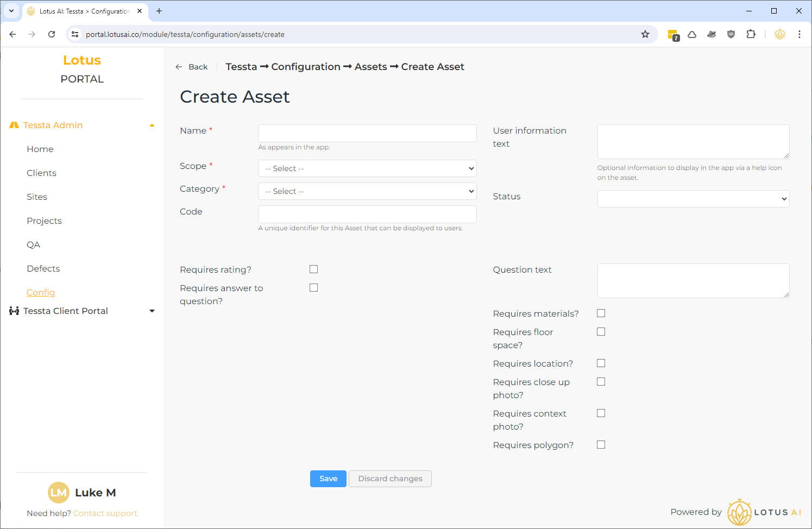Open the Status dropdown
The height and width of the screenshot is (529, 812).
[693, 199]
